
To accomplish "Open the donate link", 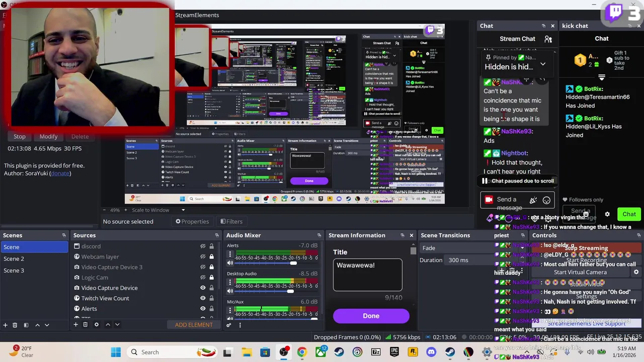I will coord(60,173).
